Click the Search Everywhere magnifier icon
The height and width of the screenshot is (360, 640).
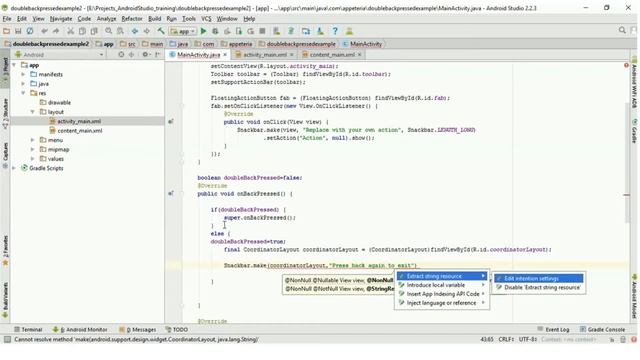pos(622,30)
